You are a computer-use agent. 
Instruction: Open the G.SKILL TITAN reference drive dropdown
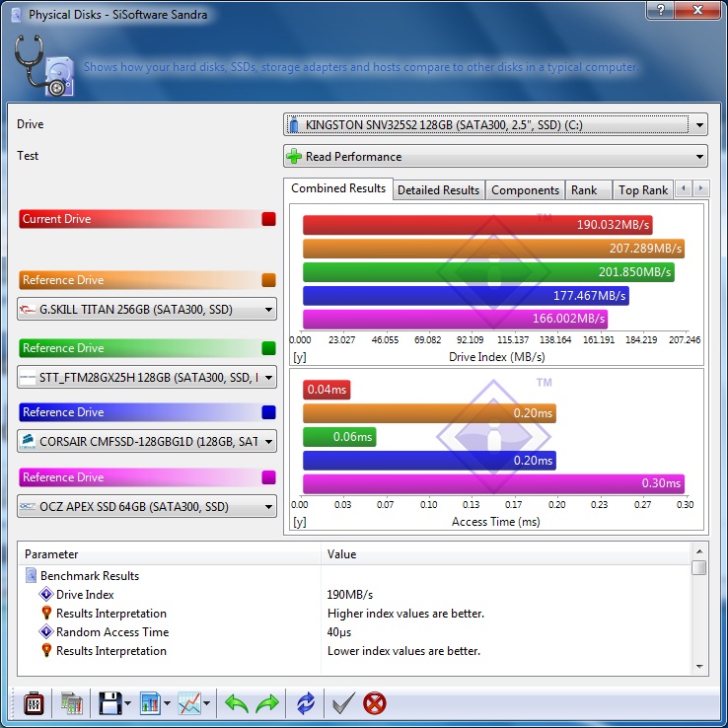click(147, 309)
